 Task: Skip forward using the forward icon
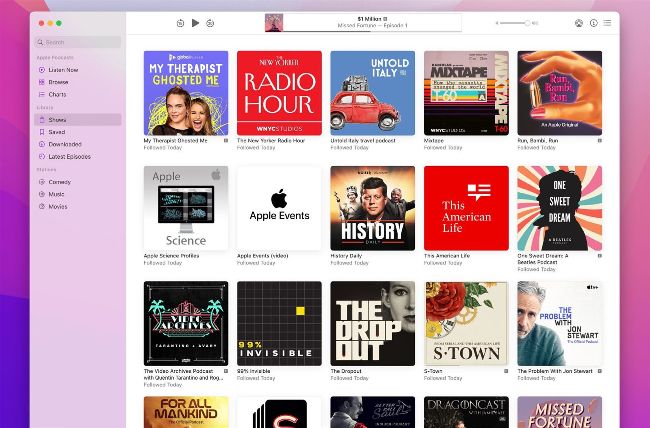[210, 22]
